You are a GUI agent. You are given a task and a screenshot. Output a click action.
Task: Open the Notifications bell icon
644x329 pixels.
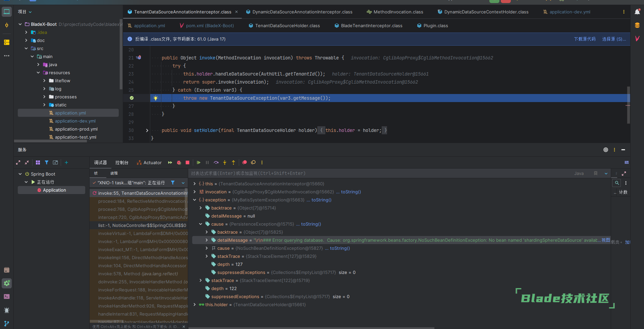point(637,12)
